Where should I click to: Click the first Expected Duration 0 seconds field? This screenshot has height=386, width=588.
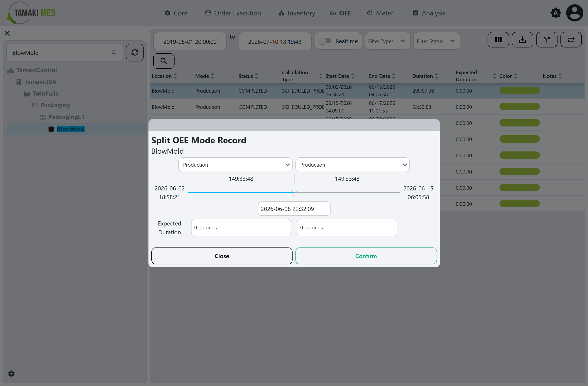(x=241, y=228)
